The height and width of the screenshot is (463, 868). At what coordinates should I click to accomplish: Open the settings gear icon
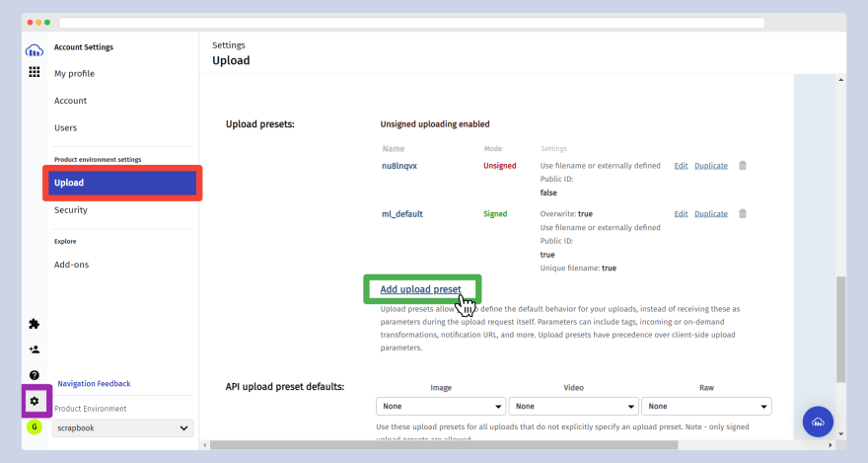point(35,401)
